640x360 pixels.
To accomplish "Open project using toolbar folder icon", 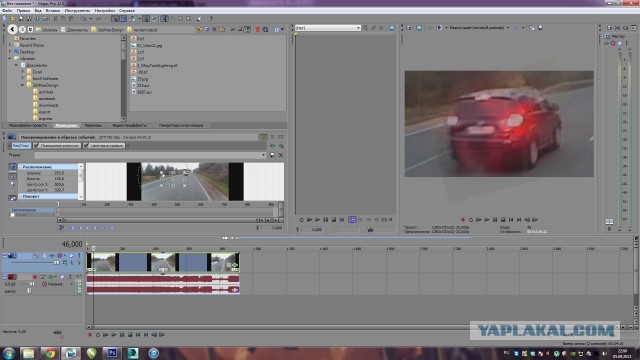I will pos(13,19).
